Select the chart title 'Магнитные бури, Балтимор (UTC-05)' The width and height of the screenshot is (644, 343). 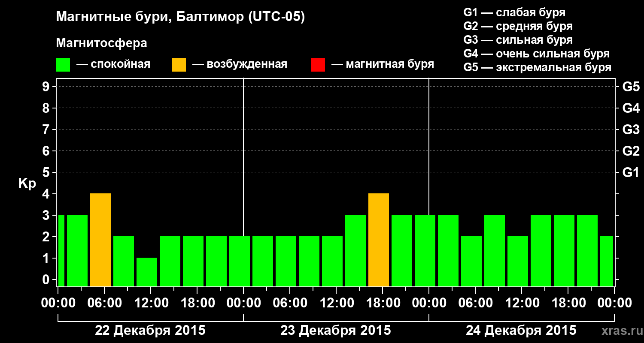pyautogui.click(x=180, y=17)
